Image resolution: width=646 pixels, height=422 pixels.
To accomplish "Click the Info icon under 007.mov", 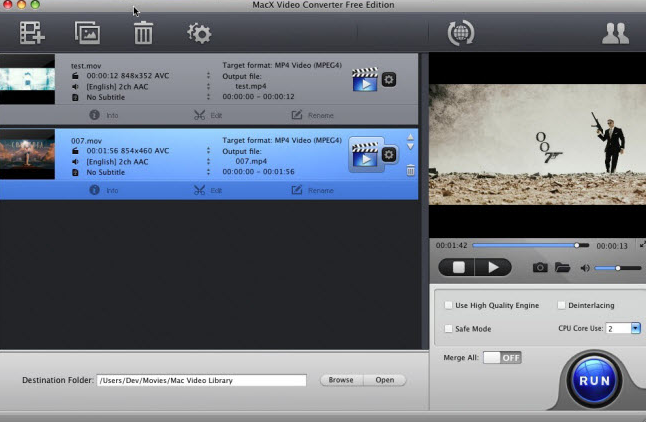I will tap(94, 190).
